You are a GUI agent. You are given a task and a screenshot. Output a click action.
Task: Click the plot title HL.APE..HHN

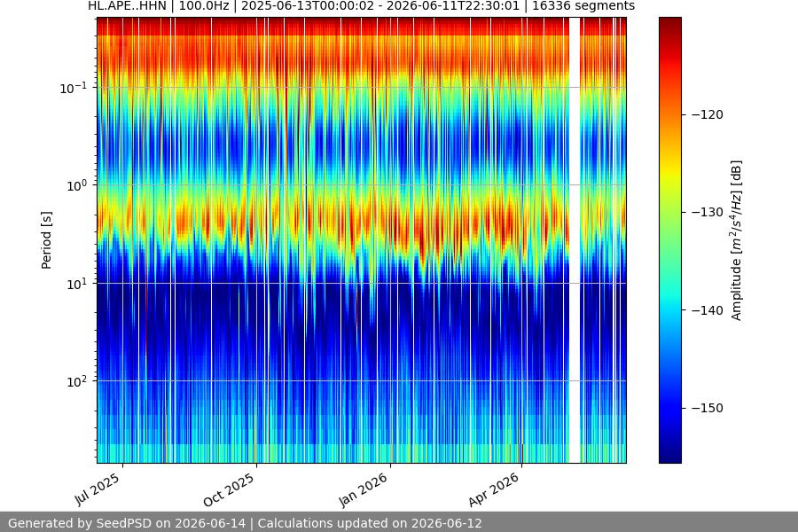[362, 6]
